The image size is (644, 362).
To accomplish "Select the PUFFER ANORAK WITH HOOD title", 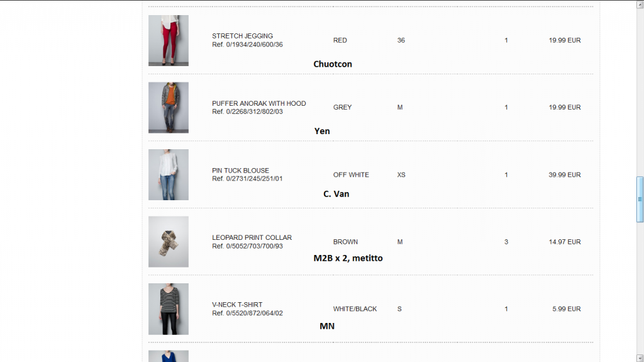I will [x=258, y=103].
